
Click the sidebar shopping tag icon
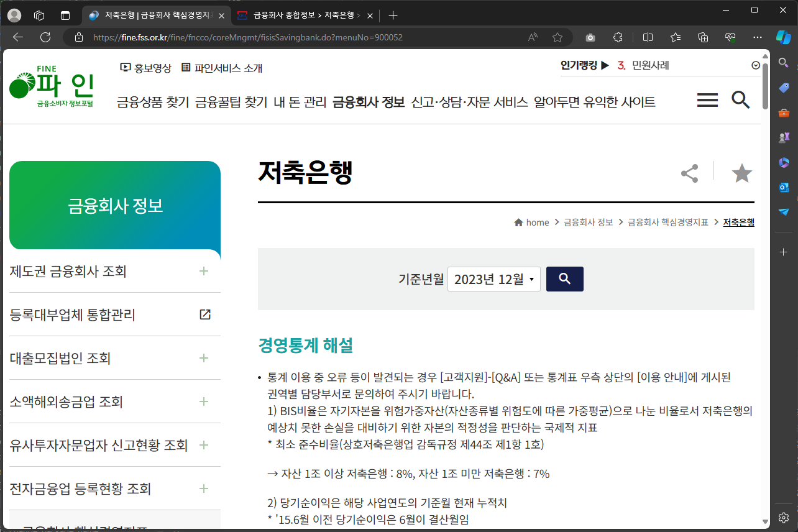(x=784, y=88)
